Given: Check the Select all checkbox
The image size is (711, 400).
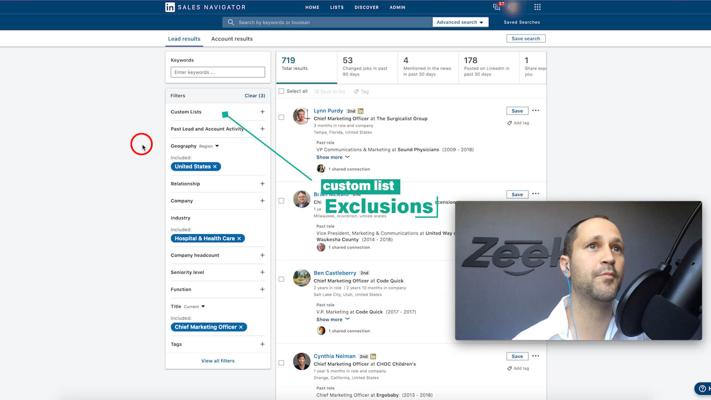Looking at the screenshot, I should click(282, 91).
